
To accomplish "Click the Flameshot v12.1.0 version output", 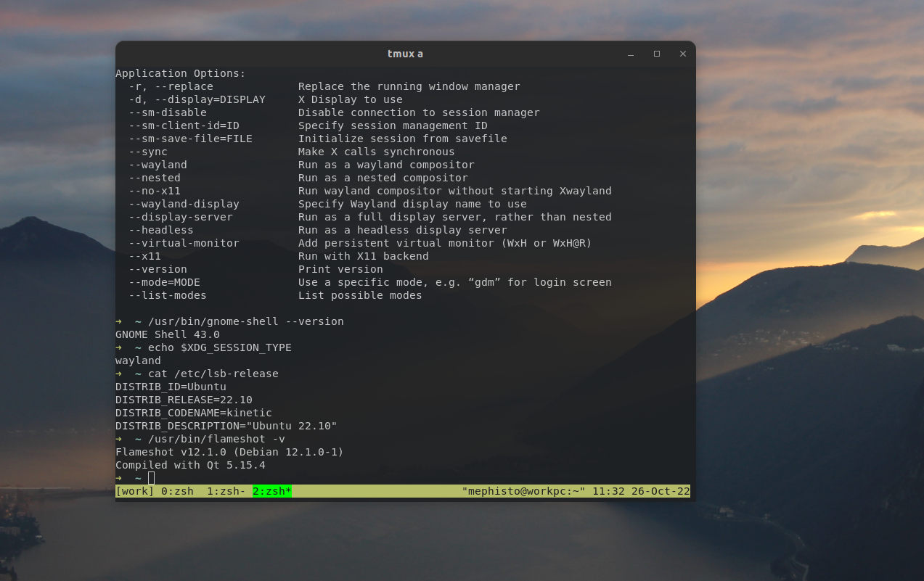I will pyautogui.click(x=229, y=452).
